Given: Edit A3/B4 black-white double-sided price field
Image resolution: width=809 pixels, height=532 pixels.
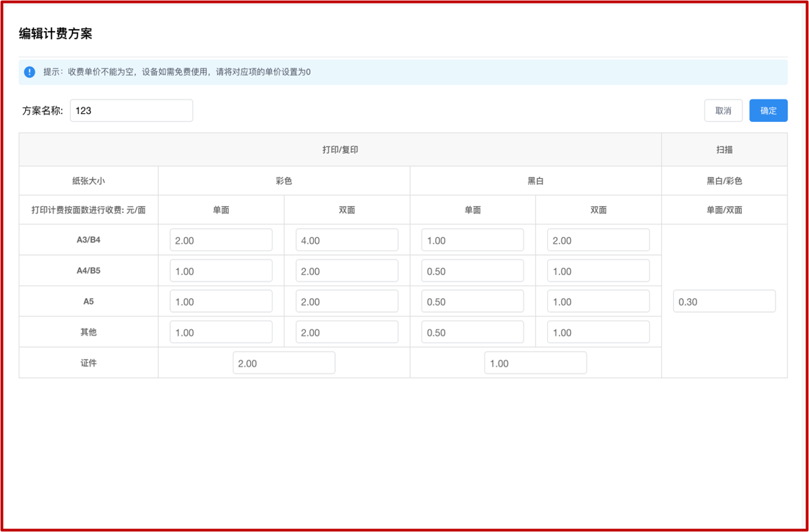Looking at the screenshot, I should [597, 240].
